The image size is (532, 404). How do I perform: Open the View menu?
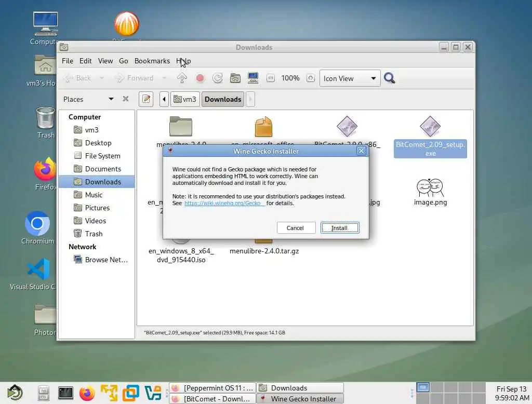click(105, 61)
